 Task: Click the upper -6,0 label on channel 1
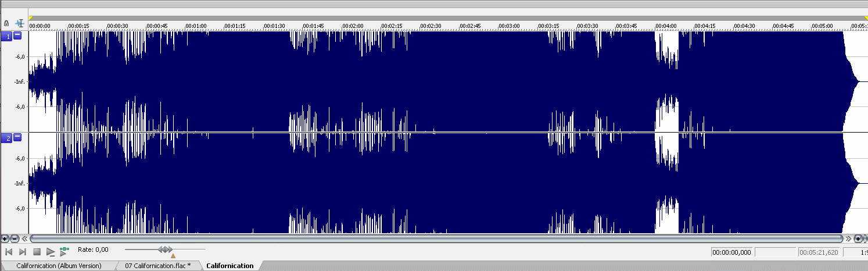click(19, 57)
